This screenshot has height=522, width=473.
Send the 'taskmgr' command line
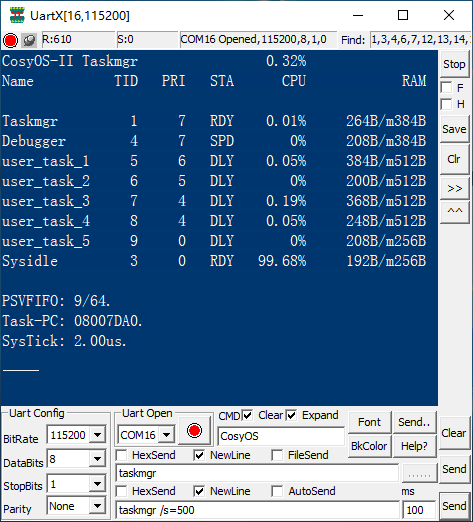tap(454, 469)
